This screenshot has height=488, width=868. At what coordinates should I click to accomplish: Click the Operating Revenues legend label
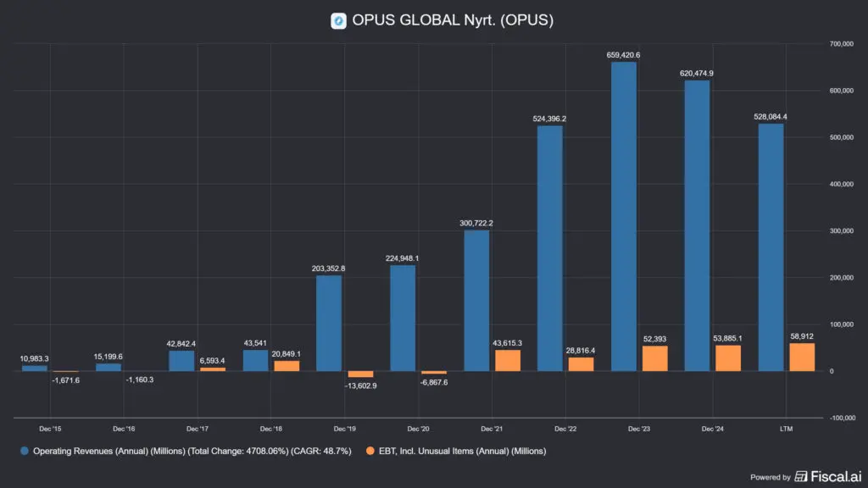[192, 451]
